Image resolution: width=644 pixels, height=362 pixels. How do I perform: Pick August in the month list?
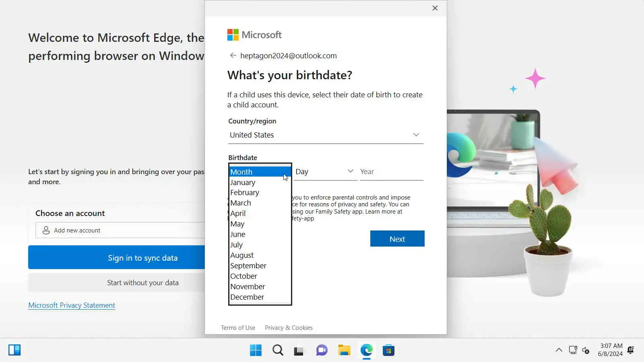[260, 255]
